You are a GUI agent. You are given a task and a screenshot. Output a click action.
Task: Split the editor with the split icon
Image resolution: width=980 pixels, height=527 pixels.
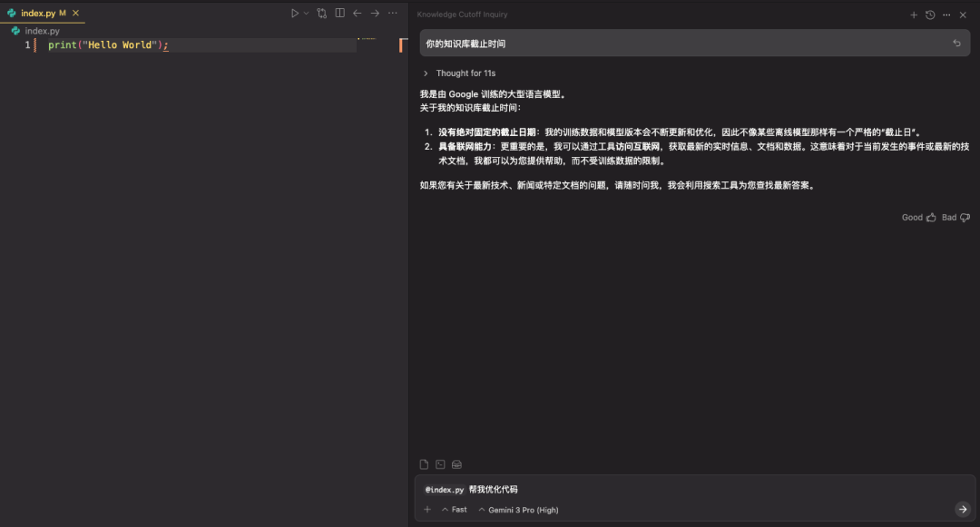click(x=338, y=13)
